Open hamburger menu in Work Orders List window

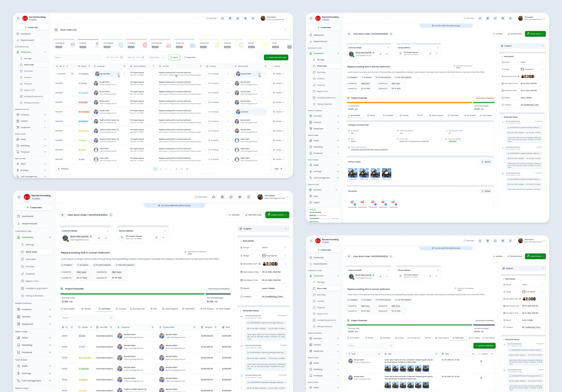point(18,18)
